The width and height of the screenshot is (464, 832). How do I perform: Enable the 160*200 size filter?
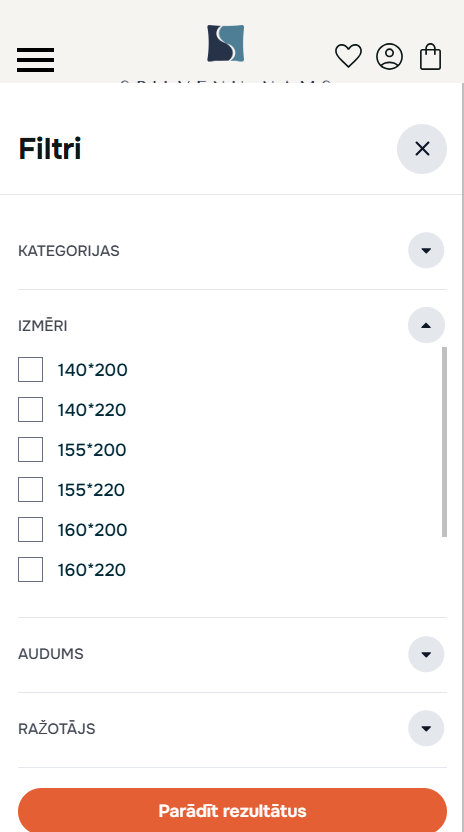click(30, 530)
